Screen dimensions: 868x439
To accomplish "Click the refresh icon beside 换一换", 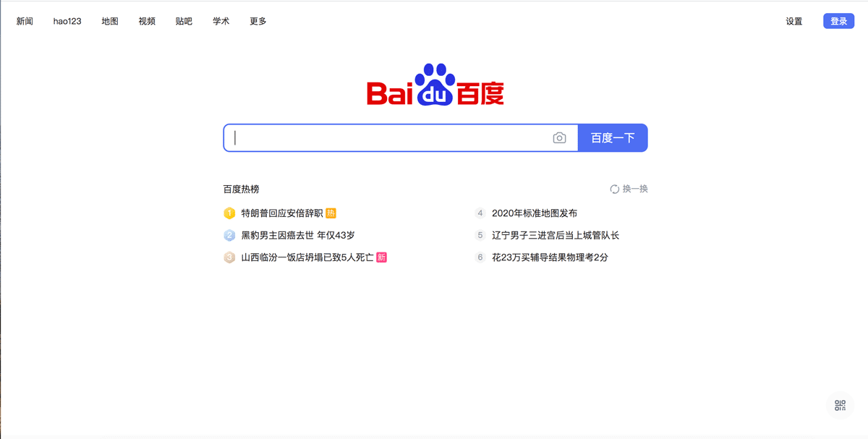I will pos(615,189).
